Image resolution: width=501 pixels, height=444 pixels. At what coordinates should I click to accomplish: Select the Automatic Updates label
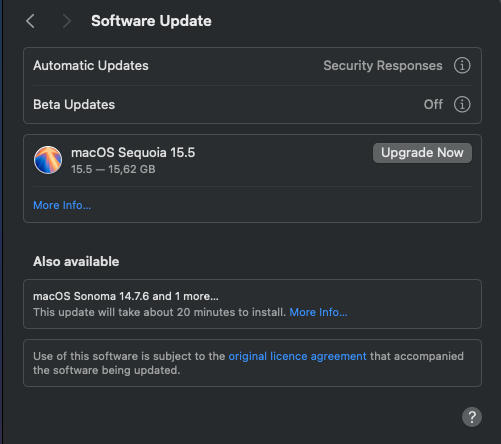(91, 66)
